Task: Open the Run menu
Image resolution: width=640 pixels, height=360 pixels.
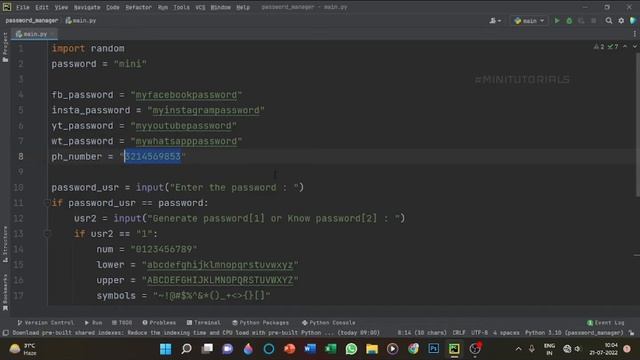Action: [163, 7]
